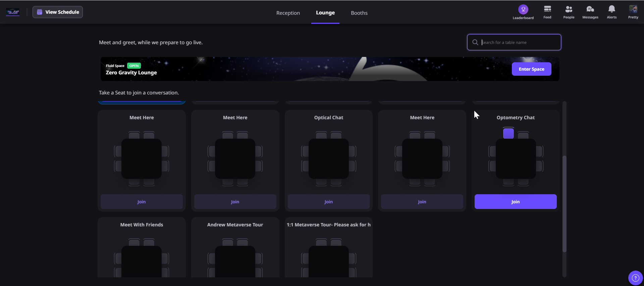Click the occupied purple seat at Optometry Chat

[508, 133]
